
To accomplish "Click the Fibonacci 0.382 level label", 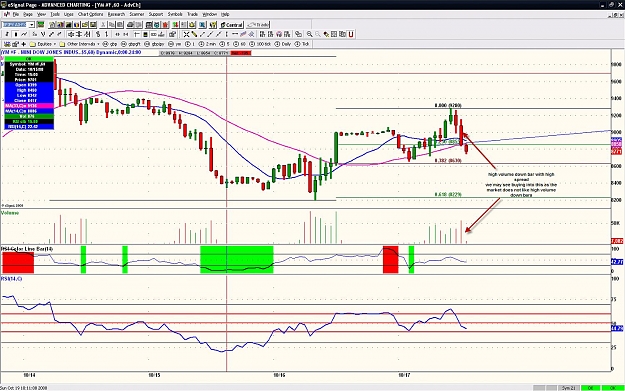I will (x=448, y=160).
